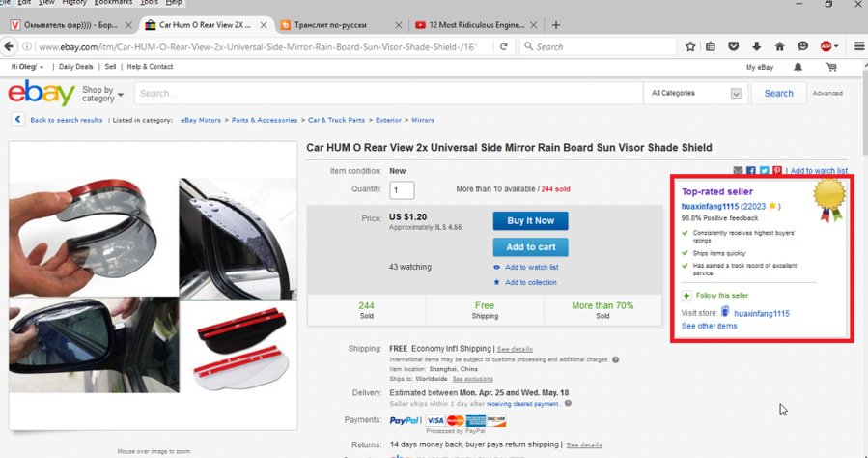
Task: Click the Add to cart button
Action: click(x=530, y=247)
